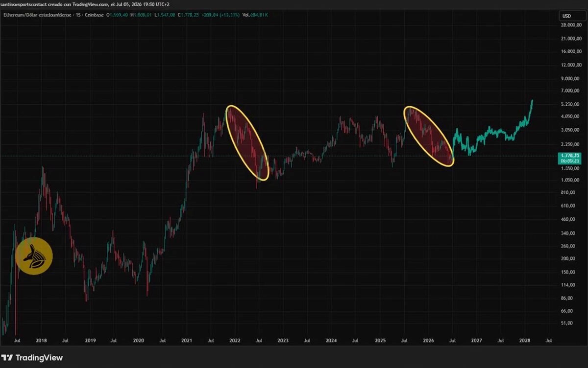Image resolution: width=588 pixels, height=368 pixels.
Task: Click the 2021 label on the time axis
Action: point(187,340)
